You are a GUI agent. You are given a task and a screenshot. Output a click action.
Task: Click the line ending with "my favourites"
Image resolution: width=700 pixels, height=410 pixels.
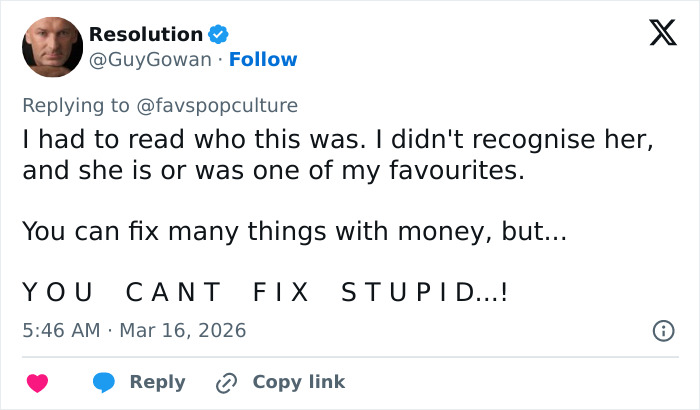pyautogui.click(x=273, y=171)
